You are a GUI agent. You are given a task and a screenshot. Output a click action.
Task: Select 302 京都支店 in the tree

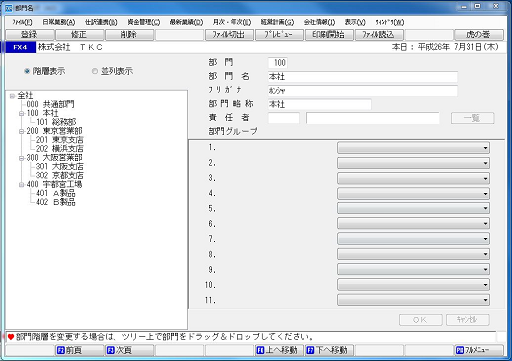click(x=60, y=175)
